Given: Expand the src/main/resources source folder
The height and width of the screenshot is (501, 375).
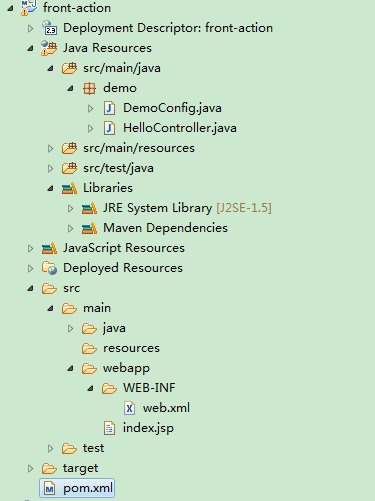Looking at the screenshot, I should click(50, 148).
